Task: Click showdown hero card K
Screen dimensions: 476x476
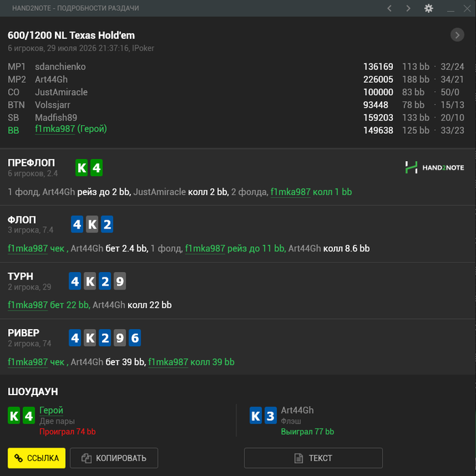Action: pos(14,415)
